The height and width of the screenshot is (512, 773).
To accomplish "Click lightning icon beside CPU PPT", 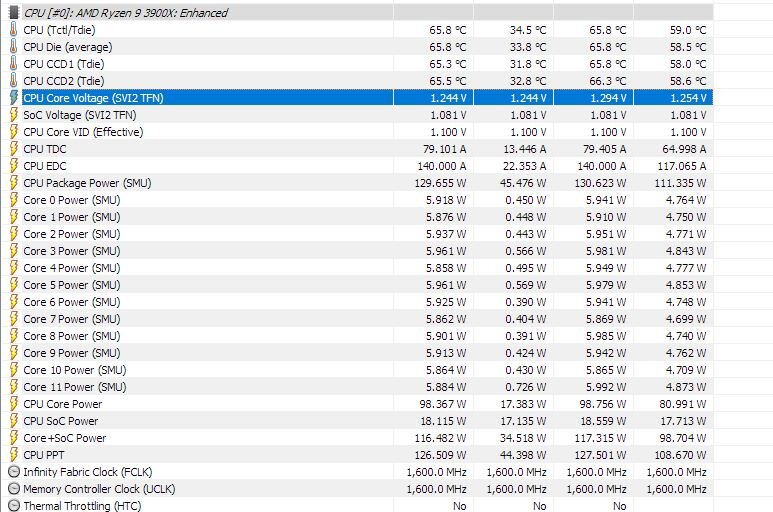I will pyautogui.click(x=14, y=455).
